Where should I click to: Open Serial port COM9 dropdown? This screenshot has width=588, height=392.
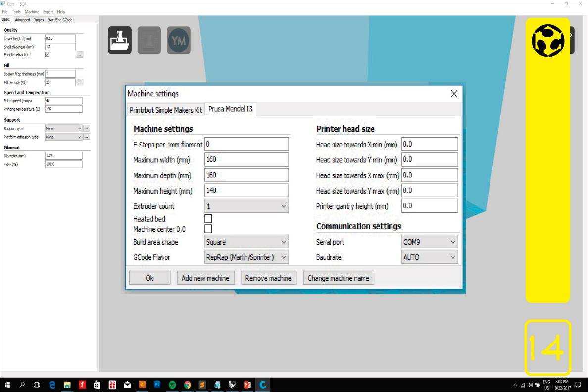tap(430, 242)
